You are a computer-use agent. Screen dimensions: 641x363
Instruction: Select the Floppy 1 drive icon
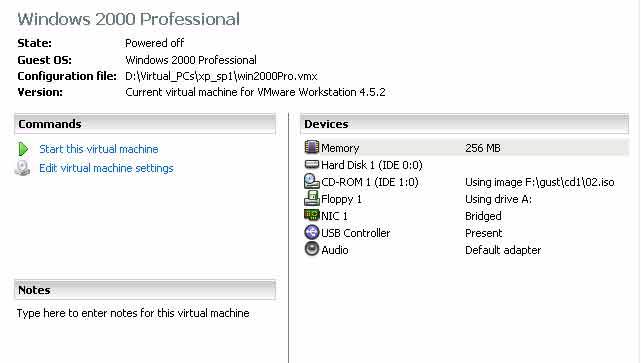click(x=312, y=198)
